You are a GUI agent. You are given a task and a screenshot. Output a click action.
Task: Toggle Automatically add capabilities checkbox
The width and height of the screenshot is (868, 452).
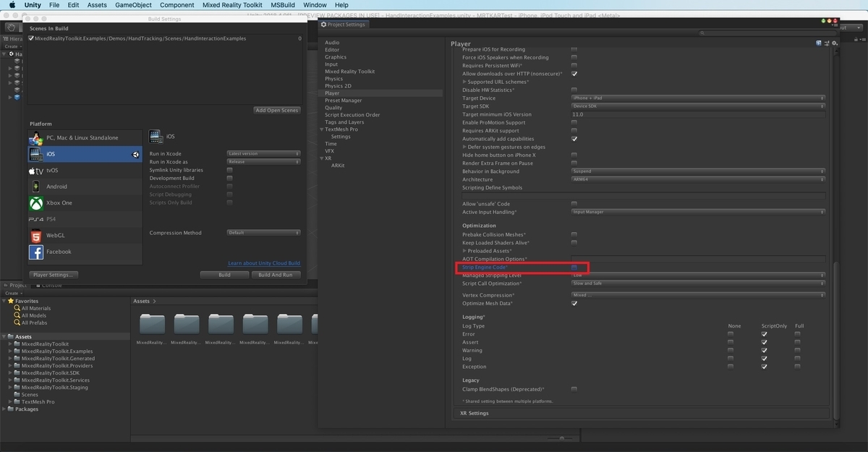(574, 139)
